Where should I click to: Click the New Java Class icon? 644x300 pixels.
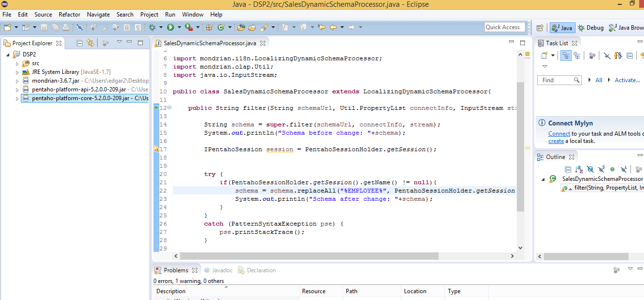(x=221, y=27)
